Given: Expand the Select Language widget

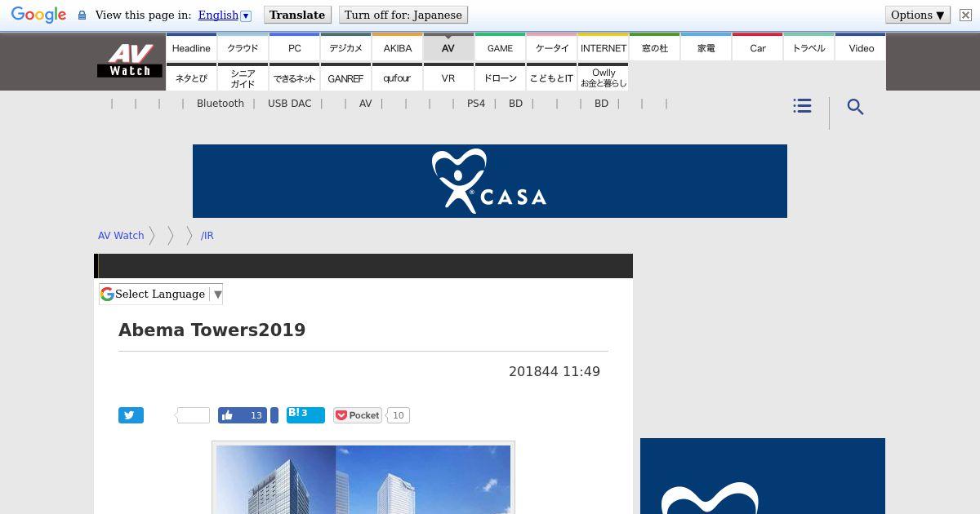Looking at the screenshot, I should (x=161, y=295).
